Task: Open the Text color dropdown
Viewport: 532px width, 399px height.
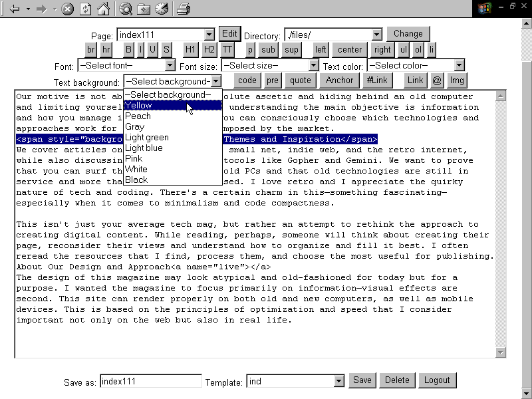Action: 459,65
